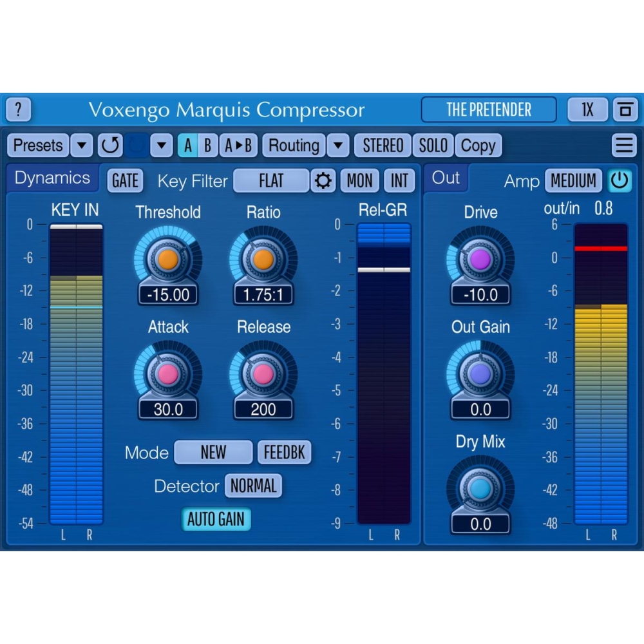Change the NORMAL detector selector
Viewport: 644px width, 644px height.
[x=253, y=486]
